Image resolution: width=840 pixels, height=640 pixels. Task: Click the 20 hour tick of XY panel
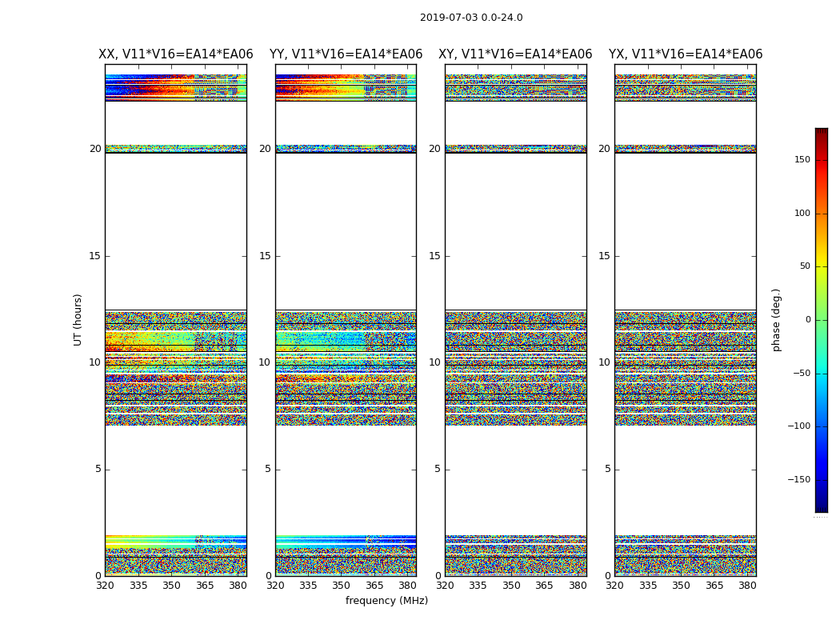point(435,149)
